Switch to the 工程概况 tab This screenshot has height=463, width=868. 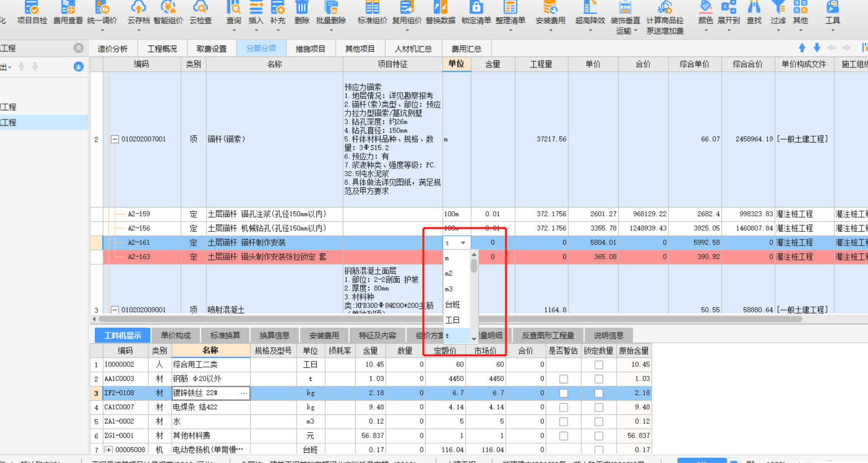pos(162,49)
